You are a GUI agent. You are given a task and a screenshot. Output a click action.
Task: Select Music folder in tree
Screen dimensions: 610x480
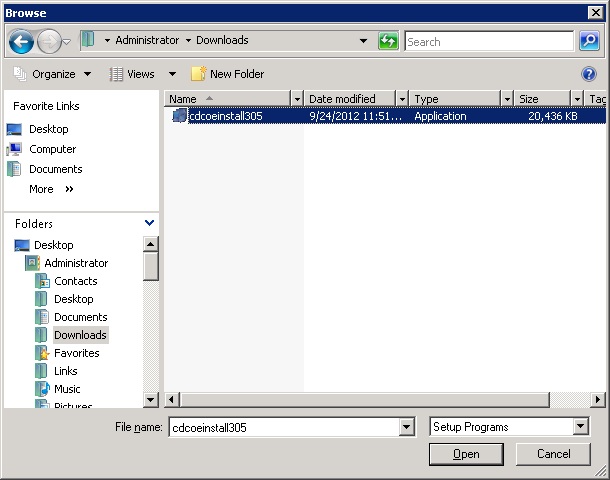[x=58, y=389]
